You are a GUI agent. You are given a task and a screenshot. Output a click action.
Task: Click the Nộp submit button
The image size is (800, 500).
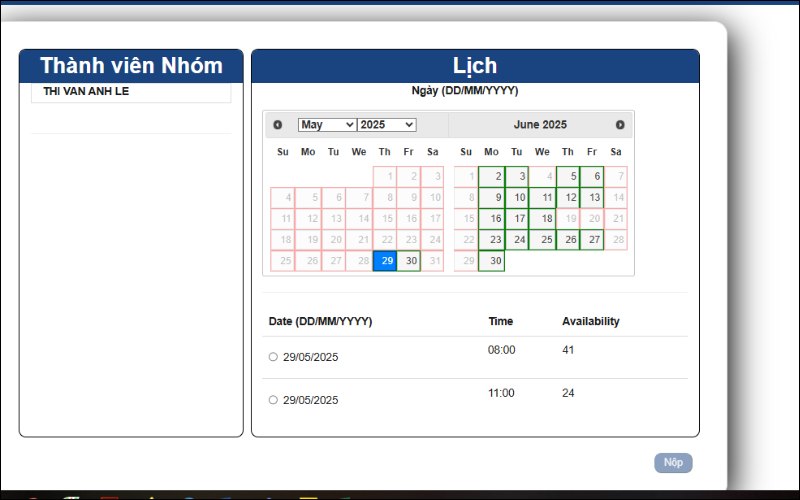point(673,463)
